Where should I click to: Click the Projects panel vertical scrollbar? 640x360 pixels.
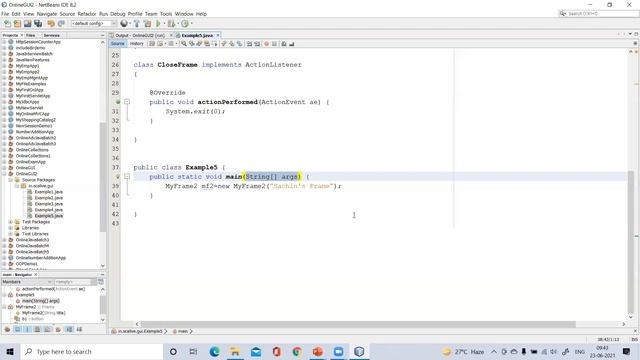(x=102, y=176)
